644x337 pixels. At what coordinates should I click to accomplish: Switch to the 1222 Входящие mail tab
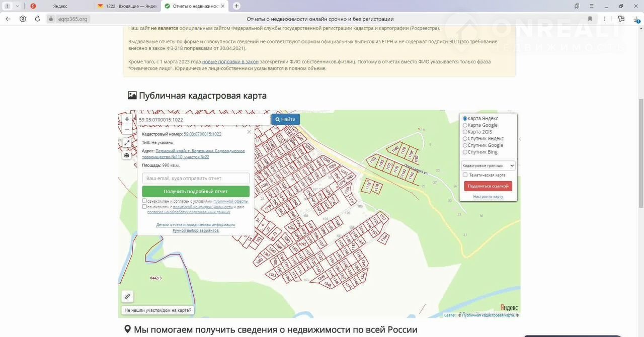126,6
